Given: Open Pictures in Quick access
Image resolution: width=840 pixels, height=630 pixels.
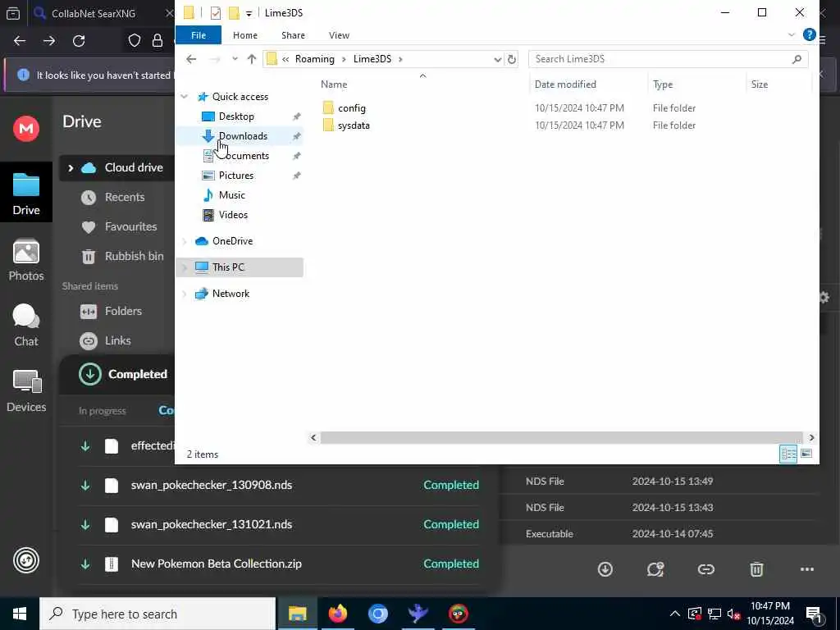Looking at the screenshot, I should tap(235, 176).
